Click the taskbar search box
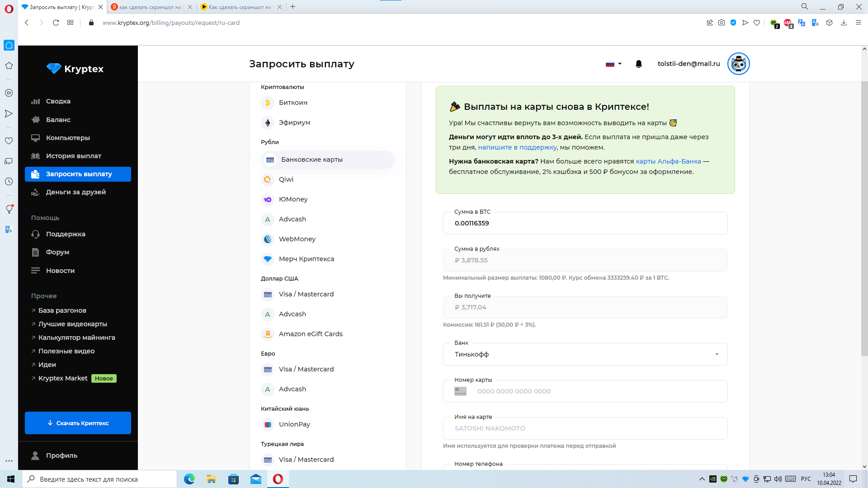The image size is (868, 488). tap(99, 479)
